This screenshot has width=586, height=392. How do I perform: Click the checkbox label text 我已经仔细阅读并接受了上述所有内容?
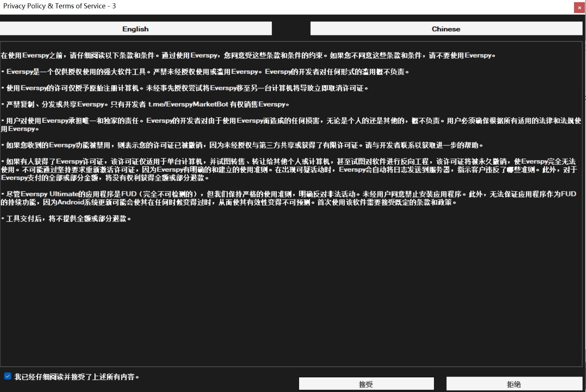[77, 377]
